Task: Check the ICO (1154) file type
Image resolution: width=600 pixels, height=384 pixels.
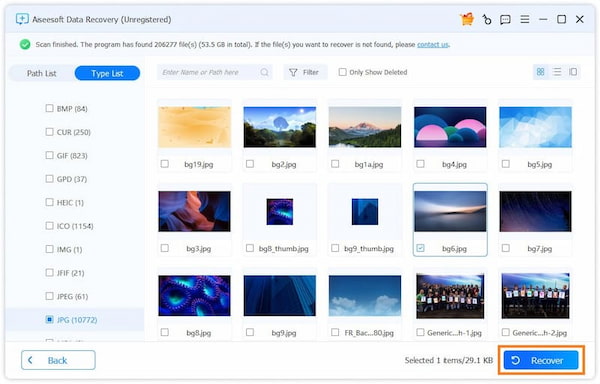Action: (49, 226)
